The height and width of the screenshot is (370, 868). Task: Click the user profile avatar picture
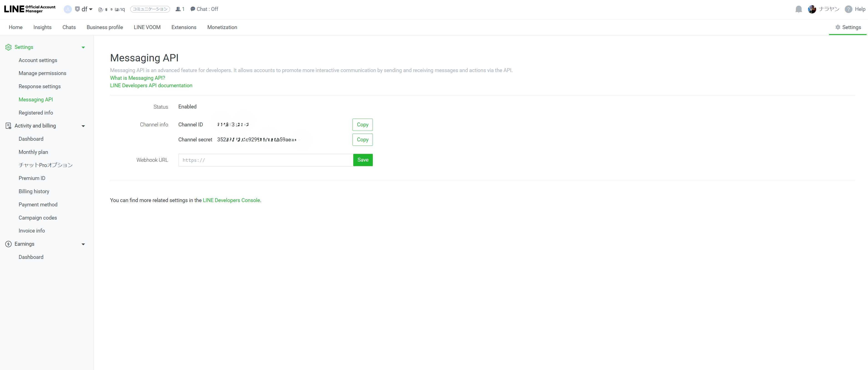tap(812, 9)
